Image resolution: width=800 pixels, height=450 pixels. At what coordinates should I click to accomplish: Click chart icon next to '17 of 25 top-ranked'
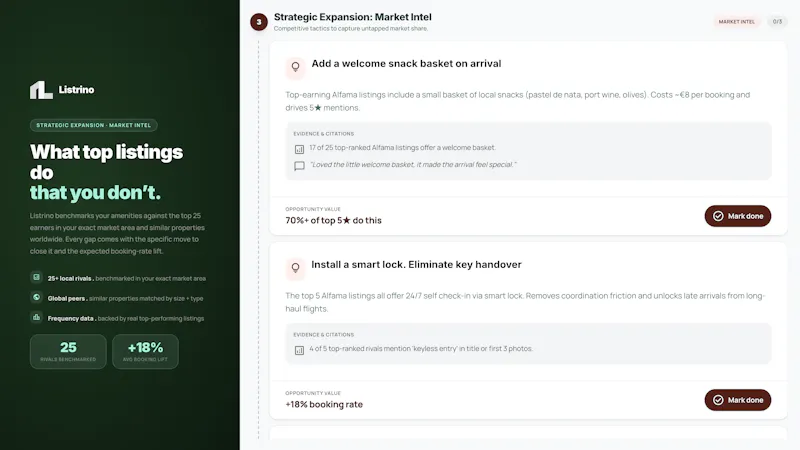coord(299,149)
